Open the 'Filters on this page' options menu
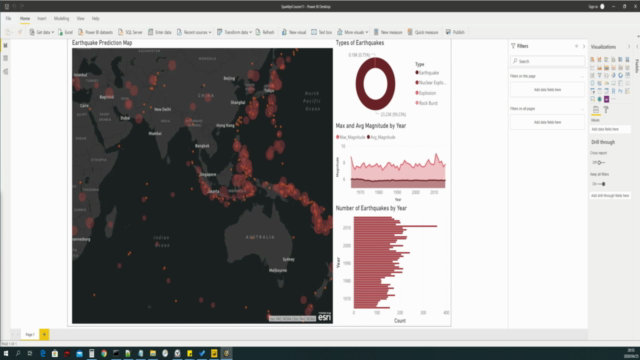 pos(582,76)
